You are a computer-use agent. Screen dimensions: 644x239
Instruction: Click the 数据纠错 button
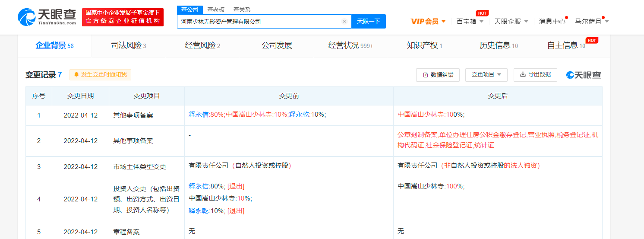tap(438, 75)
